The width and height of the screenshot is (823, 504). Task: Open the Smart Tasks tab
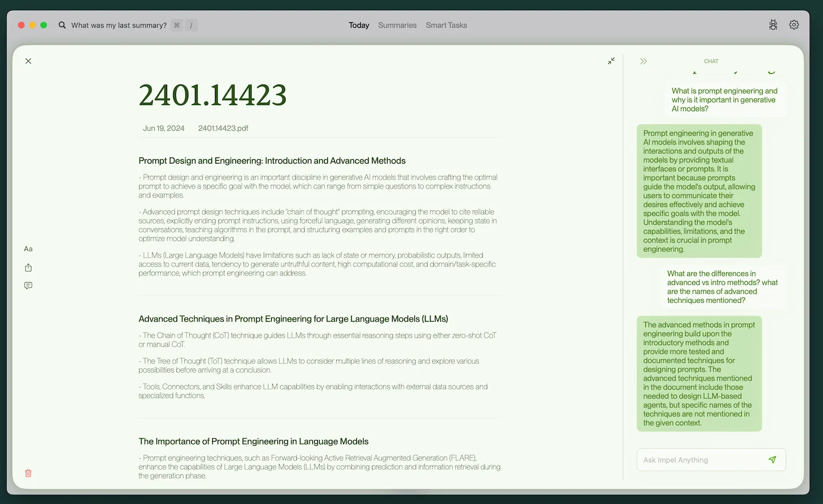pos(446,25)
